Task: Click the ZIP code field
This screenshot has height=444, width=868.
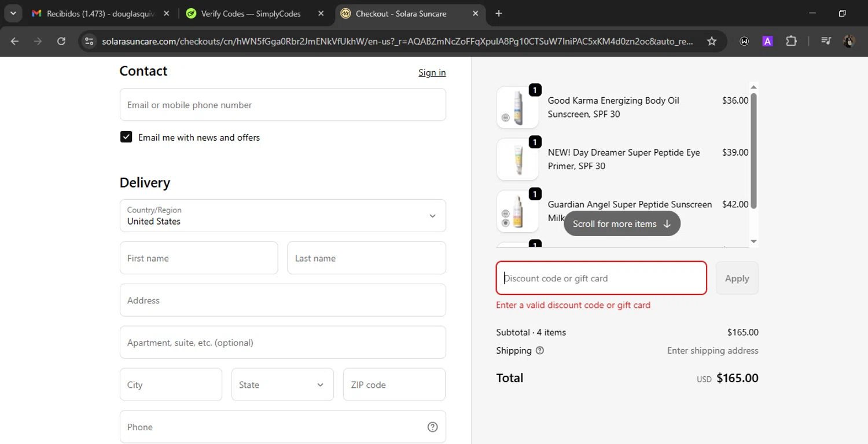Action: click(x=394, y=385)
